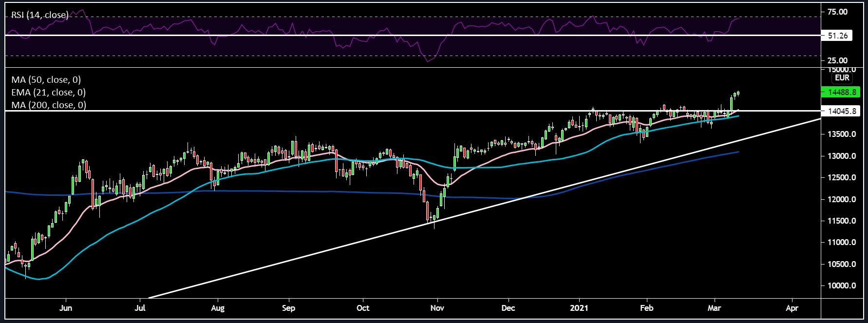This screenshot has height=323, width=868.
Task: Select the MA (50, close, 0) indicator label
Action: [x=46, y=79]
